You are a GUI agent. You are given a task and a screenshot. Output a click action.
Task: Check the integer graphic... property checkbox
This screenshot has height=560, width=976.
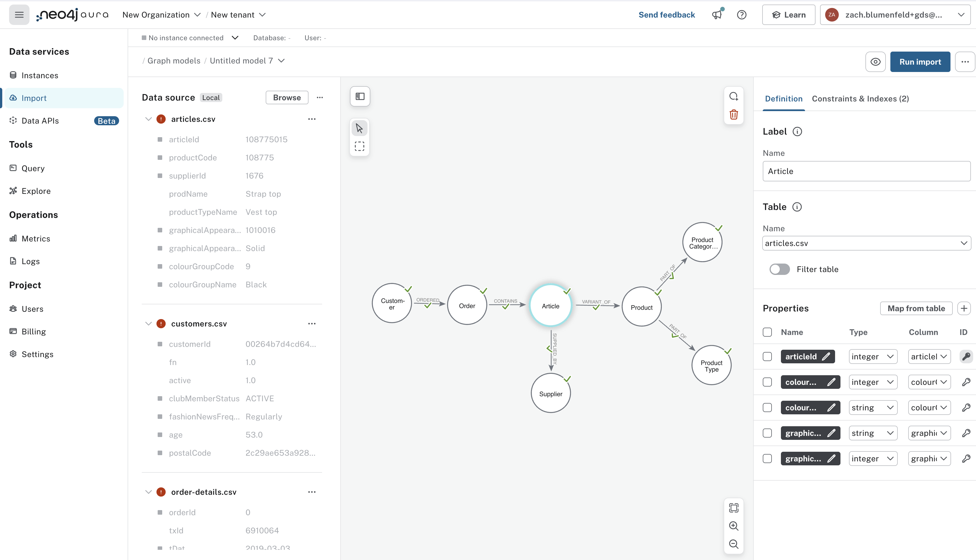(x=767, y=459)
